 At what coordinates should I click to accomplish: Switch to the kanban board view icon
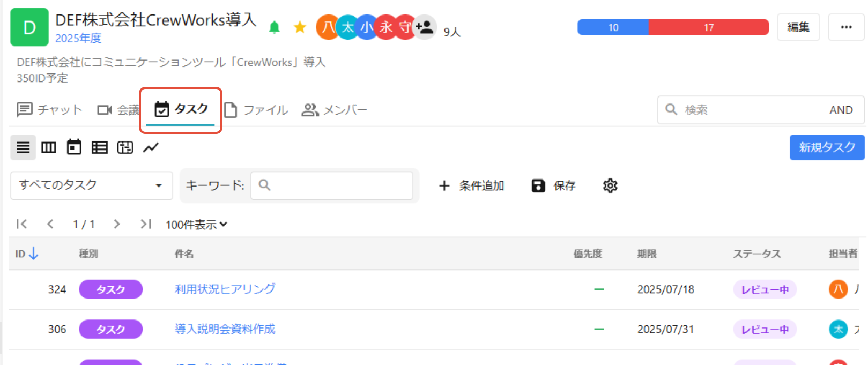click(x=49, y=147)
